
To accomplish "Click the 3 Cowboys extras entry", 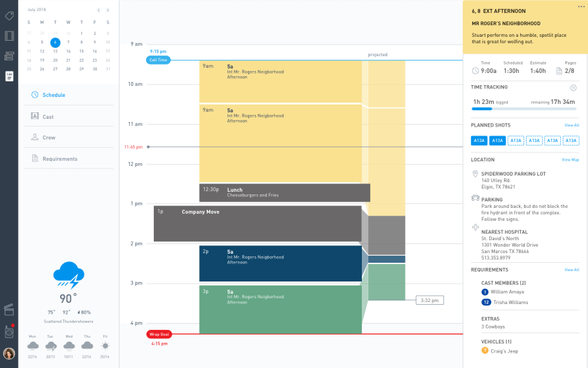I will 493,327.
